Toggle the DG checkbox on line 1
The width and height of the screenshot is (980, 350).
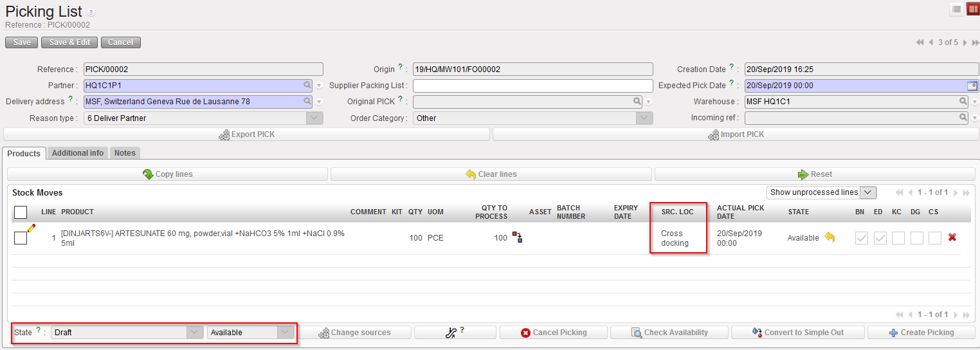917,238
